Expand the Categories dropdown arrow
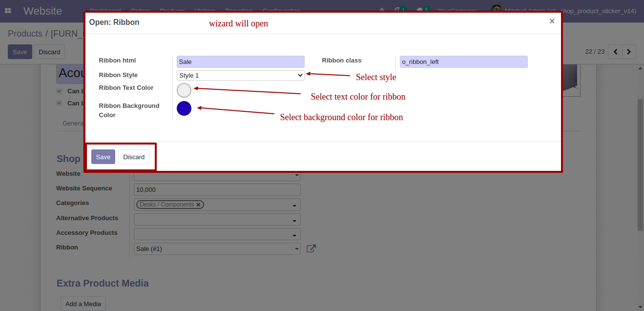 point(295,205)
